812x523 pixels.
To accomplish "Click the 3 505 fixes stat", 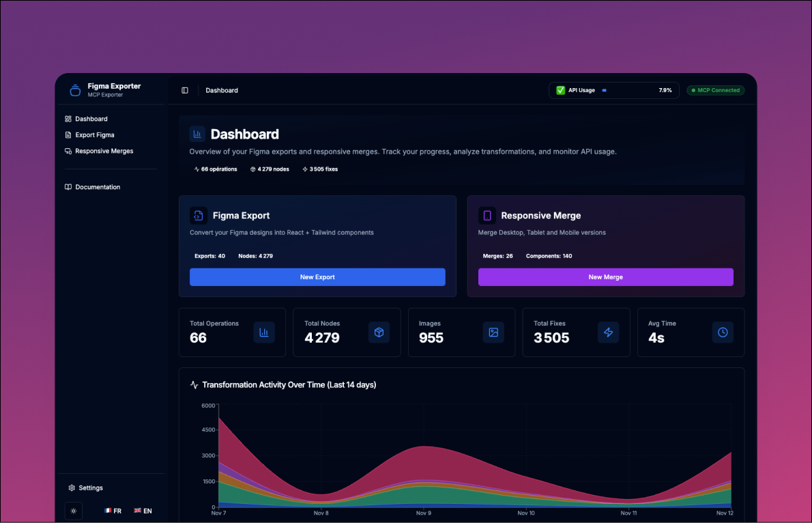I will [320, 169].
